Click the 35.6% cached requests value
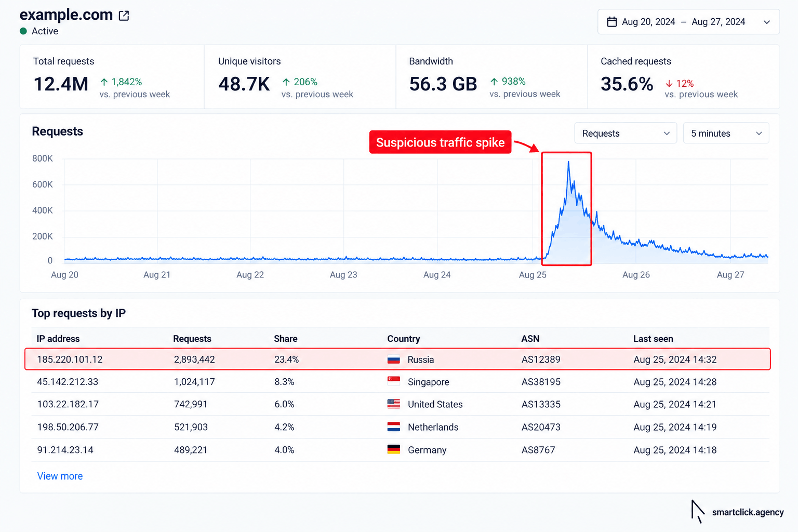798x532 pixels. (627, 84)
